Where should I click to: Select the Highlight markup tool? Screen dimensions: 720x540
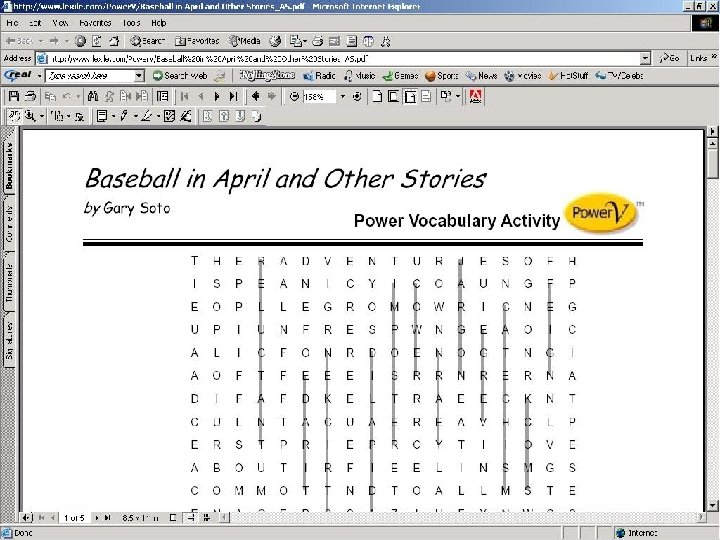146,116
